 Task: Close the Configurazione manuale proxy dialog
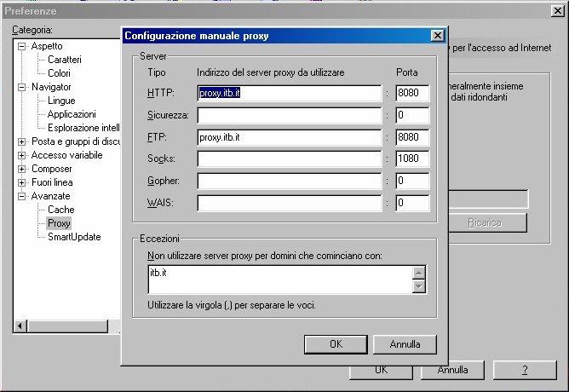pos(437,36)
